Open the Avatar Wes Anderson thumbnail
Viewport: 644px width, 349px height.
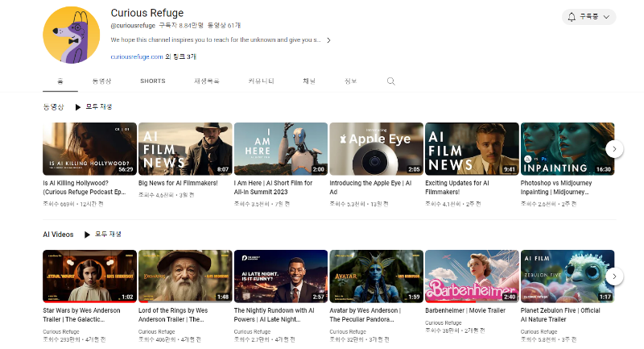pos(376,276)
